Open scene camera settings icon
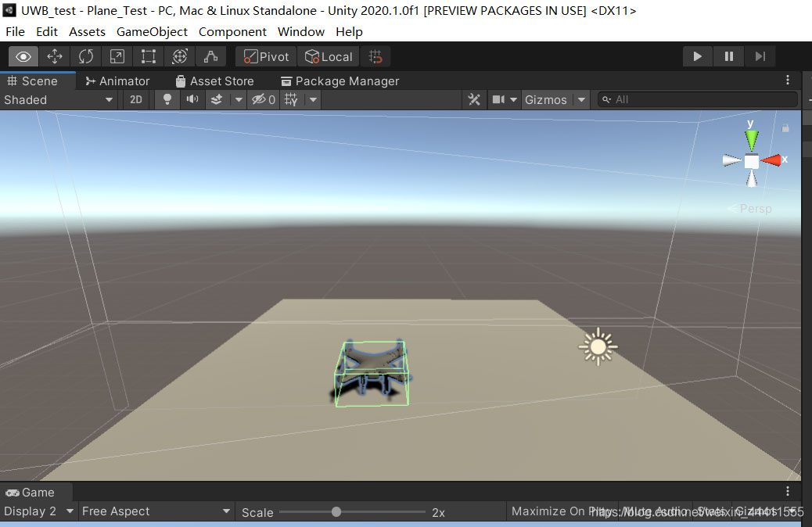This screenshot has height=527, width=812. (498, 100)
